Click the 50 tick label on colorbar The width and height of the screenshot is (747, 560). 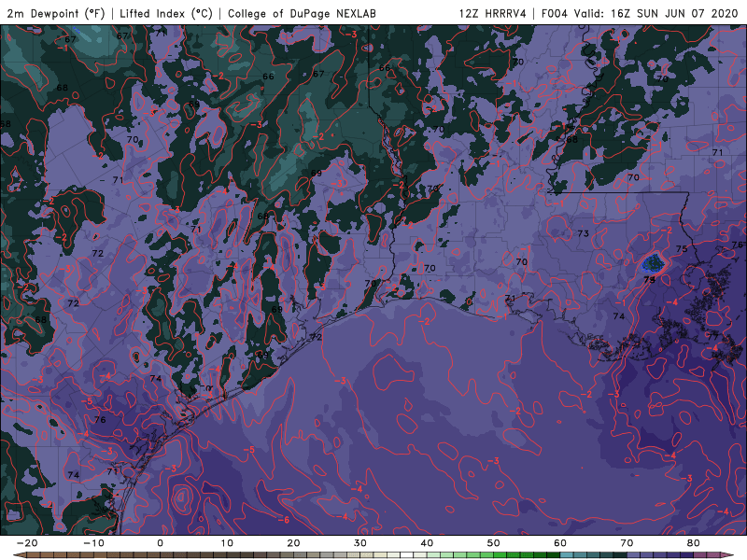click(494, 543)
